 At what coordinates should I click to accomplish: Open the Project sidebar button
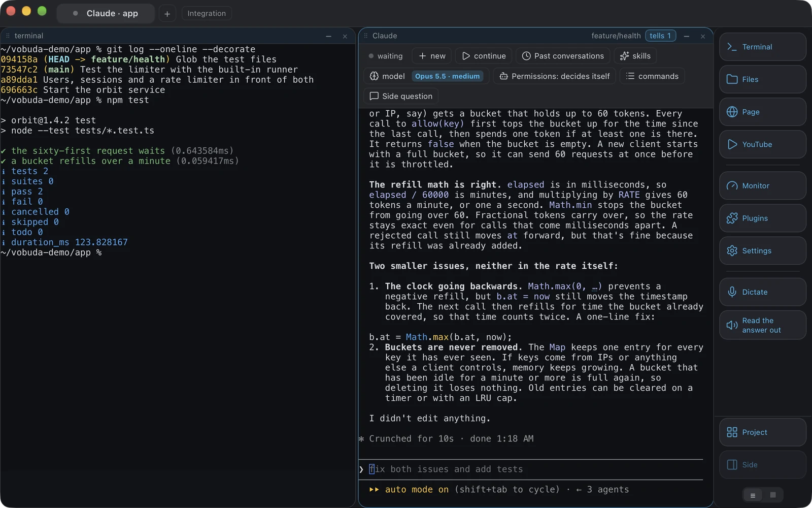pyautogui.click(x=762, y=432)
